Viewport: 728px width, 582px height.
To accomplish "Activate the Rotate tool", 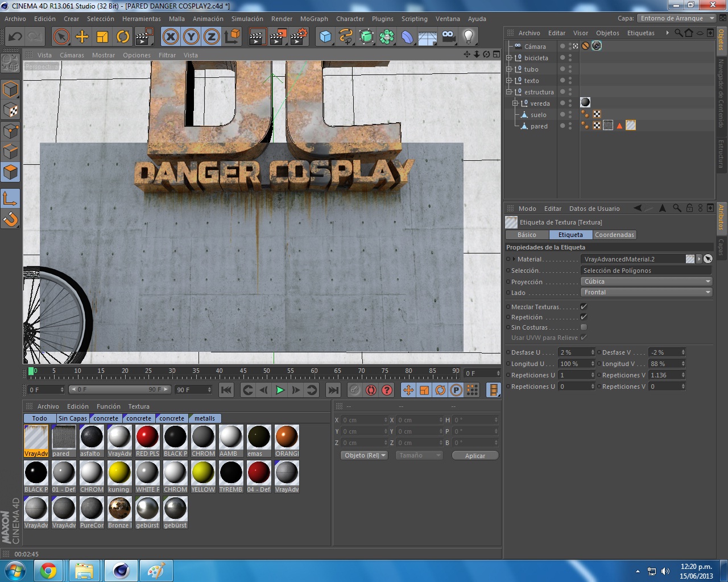I will [x=123, y=37].
